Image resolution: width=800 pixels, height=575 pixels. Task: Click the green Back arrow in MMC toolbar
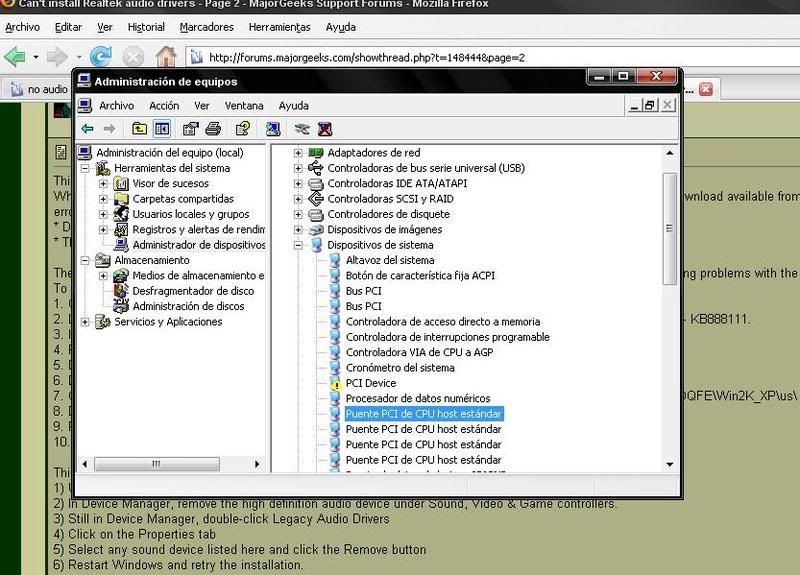[87, 128]
